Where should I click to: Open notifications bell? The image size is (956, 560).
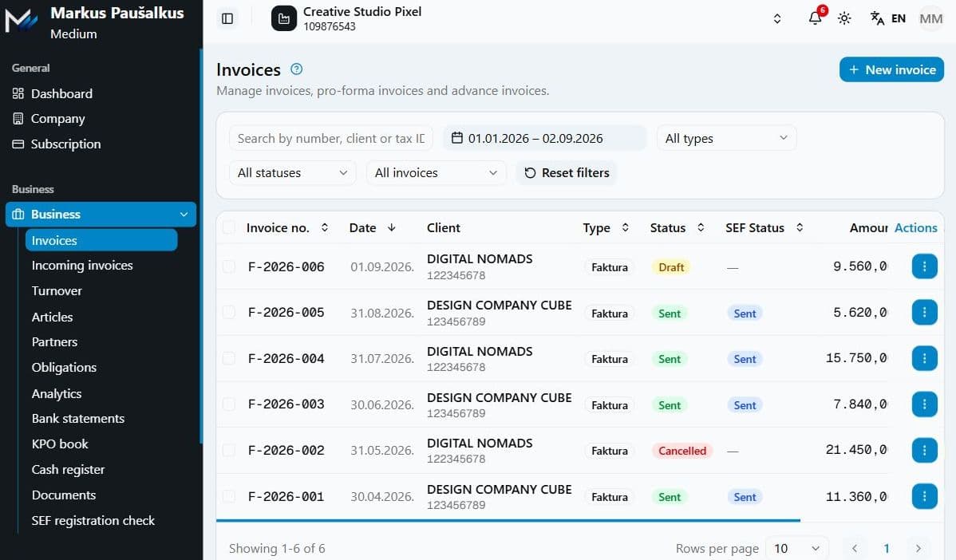(x=816, y=18)
